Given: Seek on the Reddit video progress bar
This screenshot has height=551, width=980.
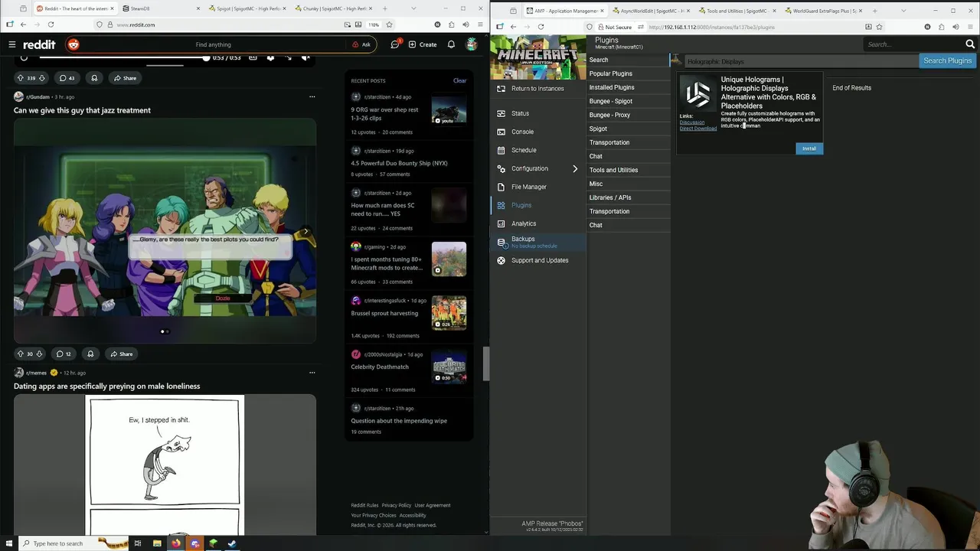Looking at the screenshot, I should (123, 58).
